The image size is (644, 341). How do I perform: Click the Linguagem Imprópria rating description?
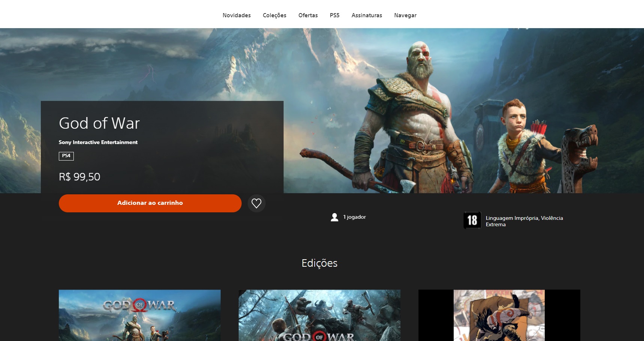point(524,221)
